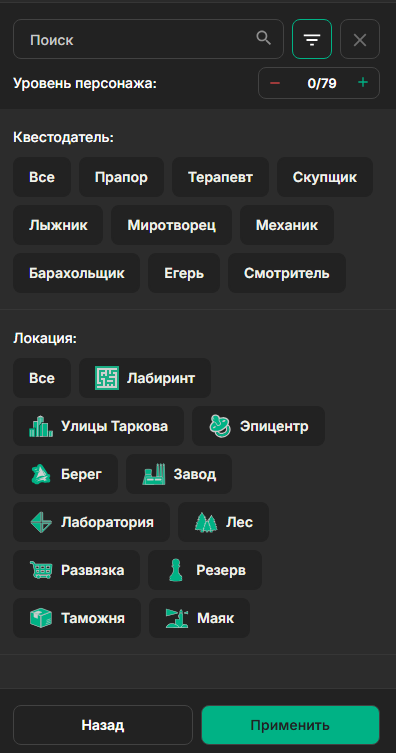Viewport: 396px width, 753px height.
Task: Filter quests by Терапевт
Action: (x=220, y=177)
